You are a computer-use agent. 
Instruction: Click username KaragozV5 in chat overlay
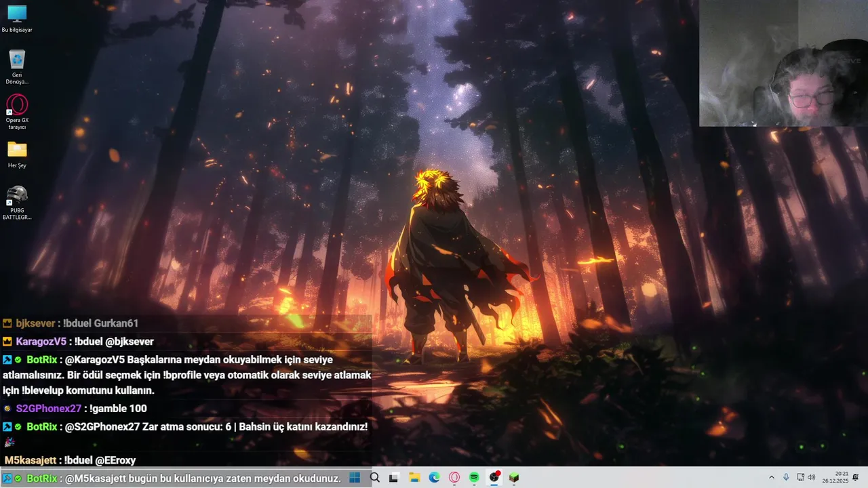41,342
